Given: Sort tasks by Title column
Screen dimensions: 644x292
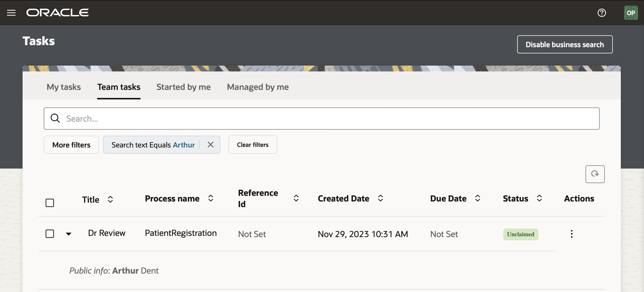Looking at the screenshot, I should click(110, 199).
